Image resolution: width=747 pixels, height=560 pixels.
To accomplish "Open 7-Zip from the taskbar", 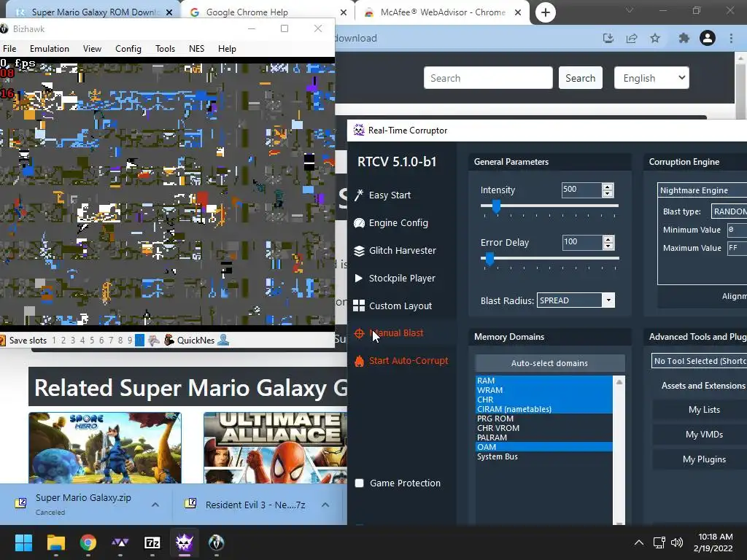I will 152,542.
